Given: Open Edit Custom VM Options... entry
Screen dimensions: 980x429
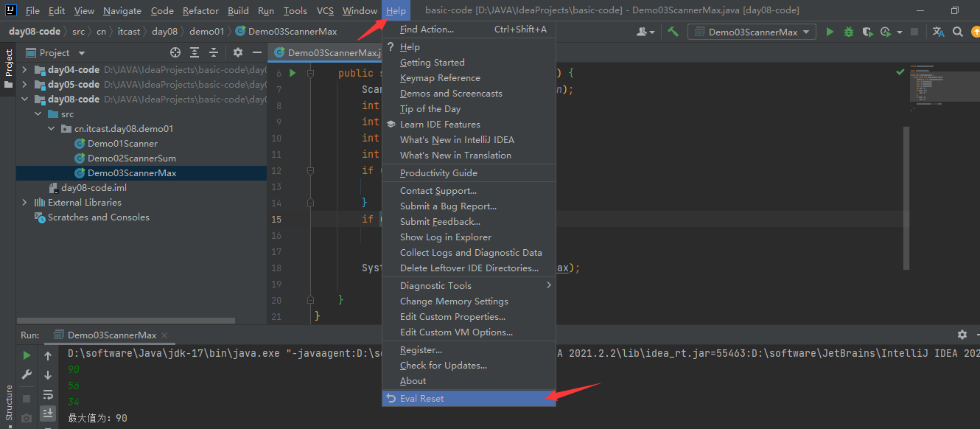Looking at the screenshot, I should [469, 332].
